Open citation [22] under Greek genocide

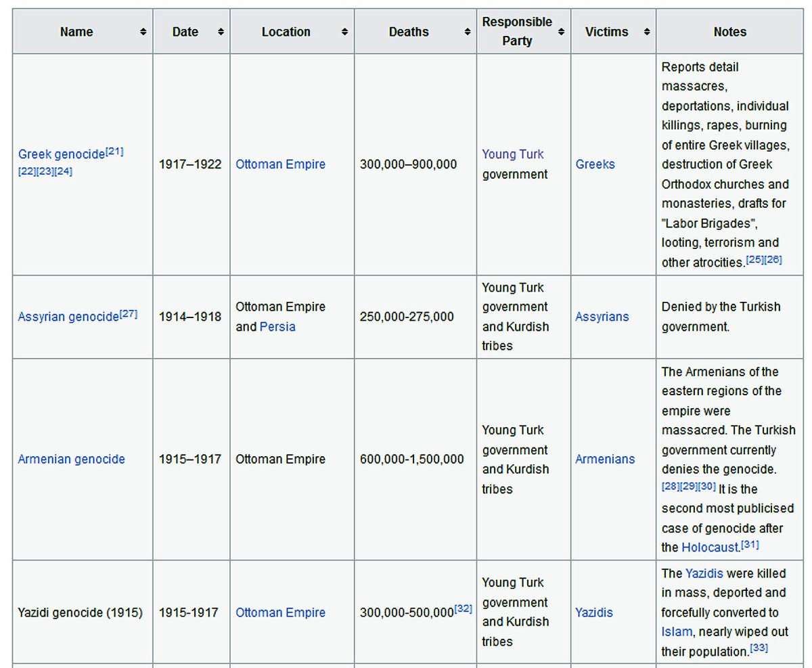click(x=27, y=171)
